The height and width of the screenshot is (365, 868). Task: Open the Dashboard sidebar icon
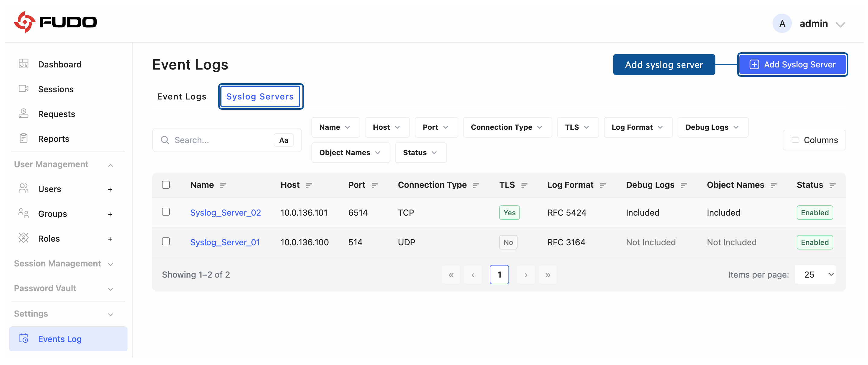coord(23,64)
